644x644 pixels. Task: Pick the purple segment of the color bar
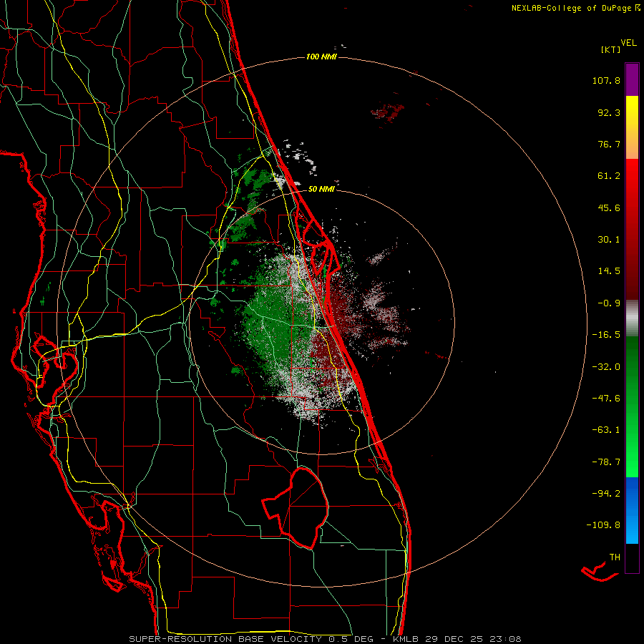click(632, 79)
